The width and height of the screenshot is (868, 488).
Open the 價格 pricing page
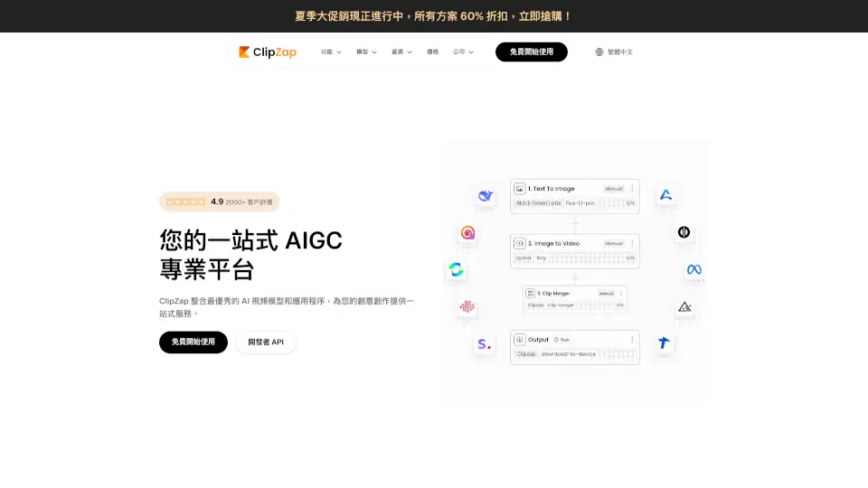pyautogui.click(x=432, y=52)
